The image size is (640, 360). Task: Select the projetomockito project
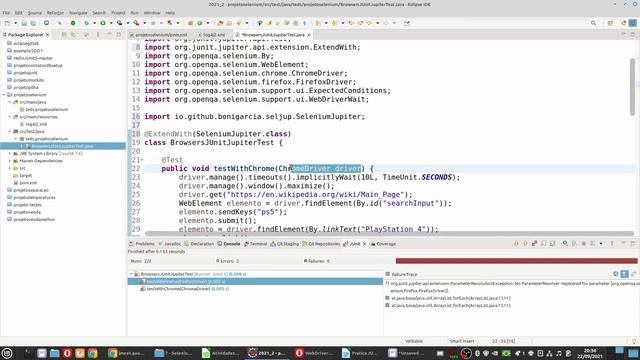click(x=29, y=80)
